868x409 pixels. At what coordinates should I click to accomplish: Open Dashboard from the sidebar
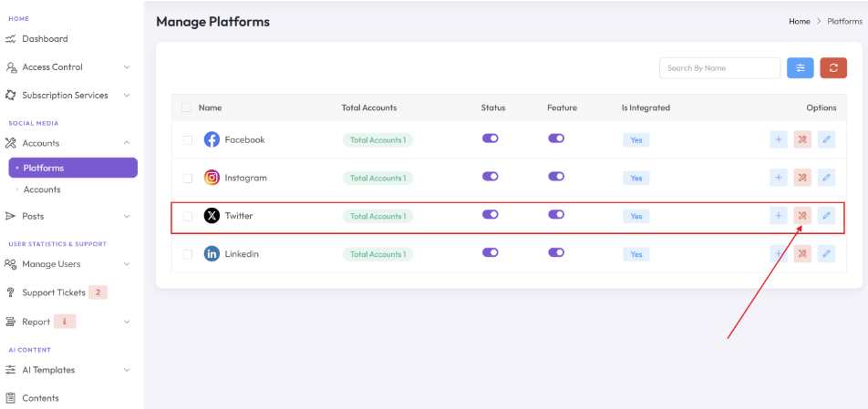pyautogui.click(x=45, y=38)
